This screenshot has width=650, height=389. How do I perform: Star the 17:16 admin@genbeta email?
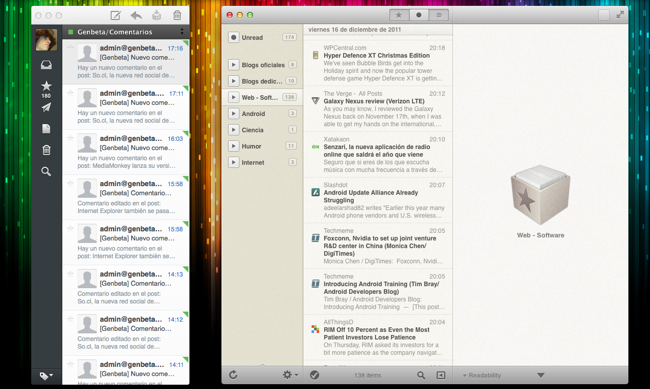point(70,48)
